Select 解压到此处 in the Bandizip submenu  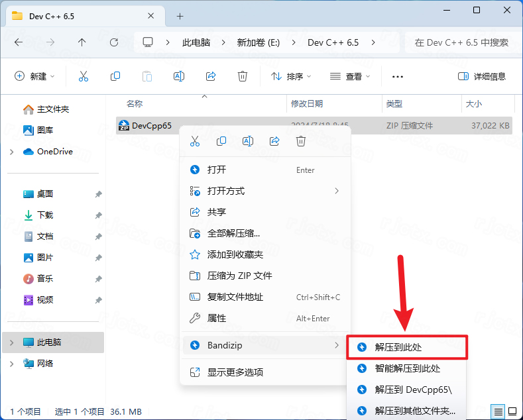pyautogui.click(x=407, y=347)
